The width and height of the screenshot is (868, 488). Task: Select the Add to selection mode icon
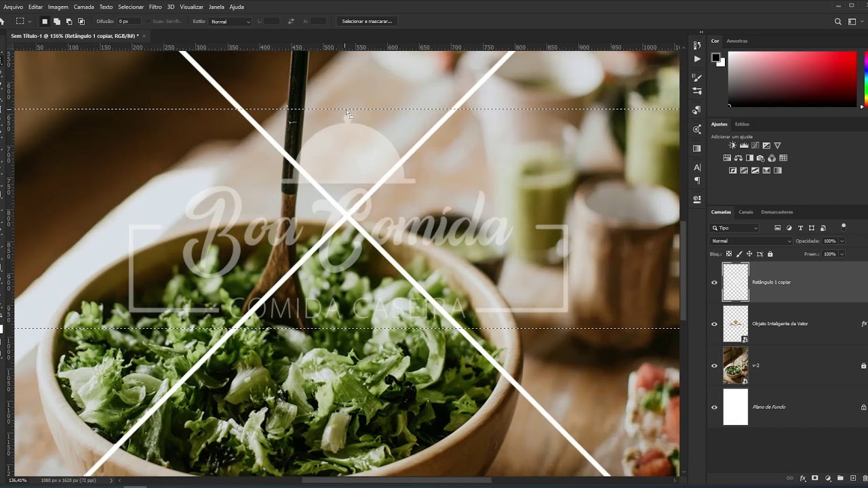click(57, 22)
